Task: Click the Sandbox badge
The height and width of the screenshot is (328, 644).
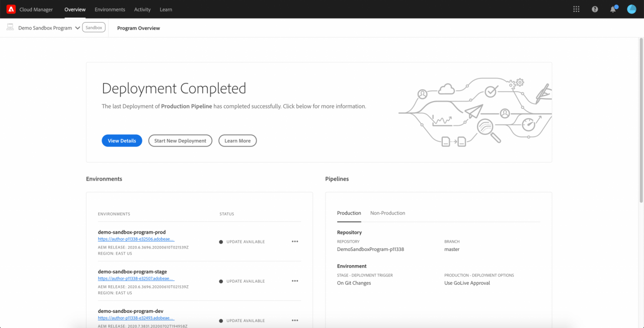Action: 94,27
